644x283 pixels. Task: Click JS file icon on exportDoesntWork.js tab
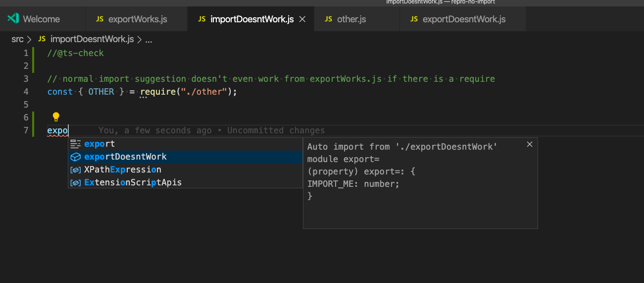pyautogui.click(x=414, y=19)
